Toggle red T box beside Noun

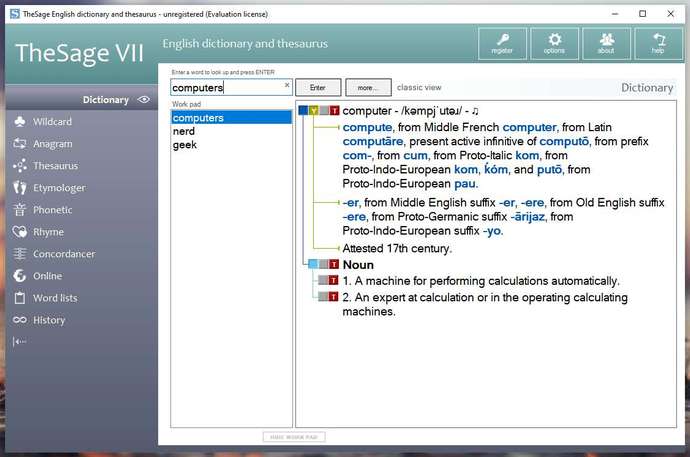tap(334, 265)
